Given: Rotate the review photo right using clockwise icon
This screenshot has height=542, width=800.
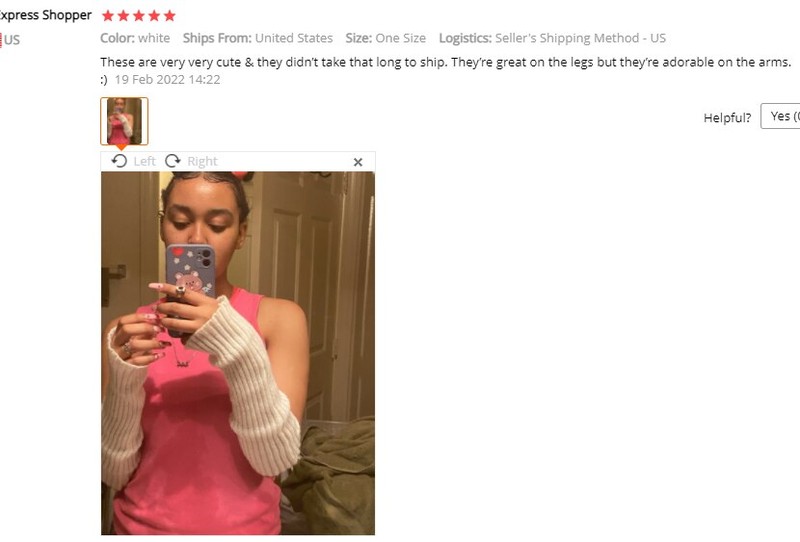Looking at the screenshot, I should click(x=173, y=161).
